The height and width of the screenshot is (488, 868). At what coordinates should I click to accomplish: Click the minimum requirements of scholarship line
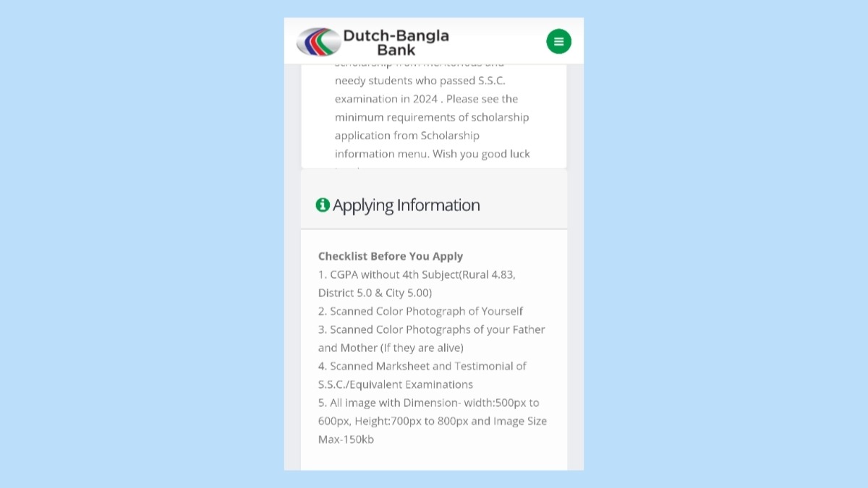431,117
